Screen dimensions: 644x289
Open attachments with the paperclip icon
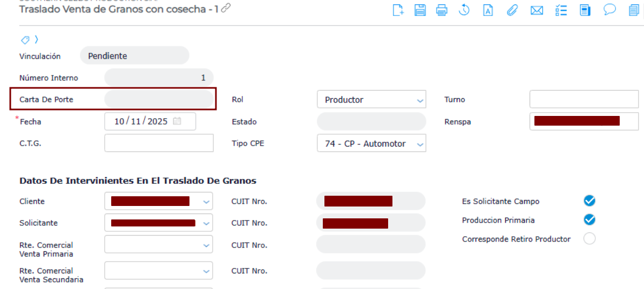pos(512,10)
